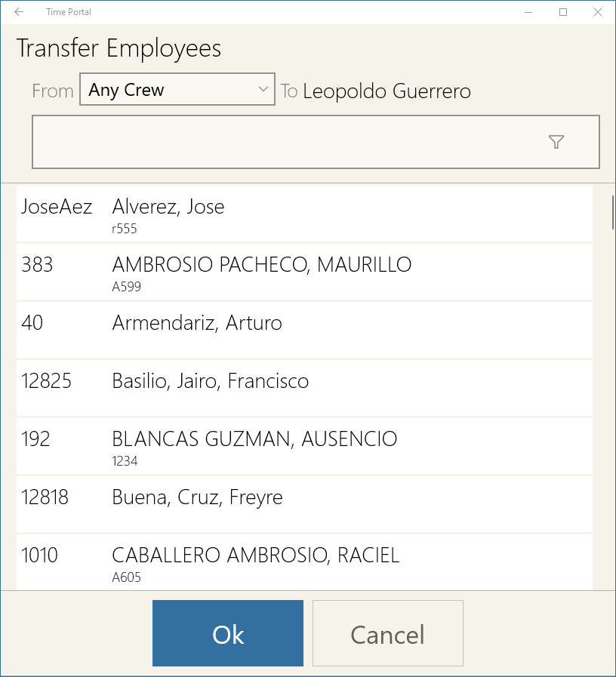
Task: Maximize the Time Portal window
Action: [563, 12]
